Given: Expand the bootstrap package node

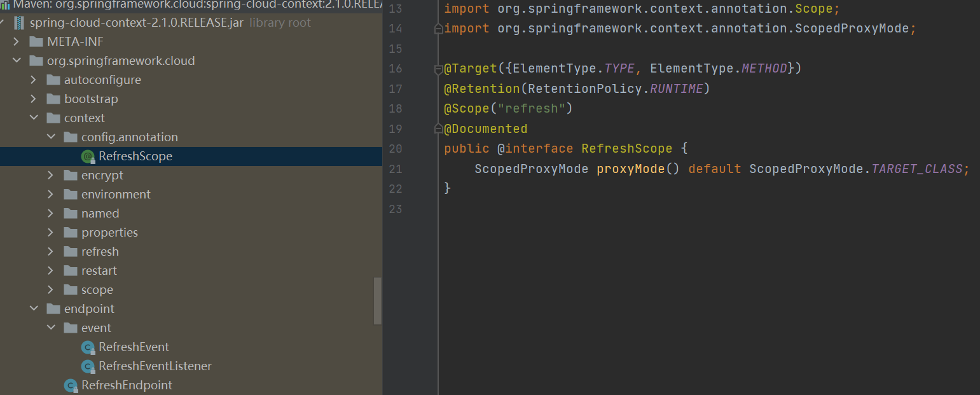Looking at the screenshot, I should pos(33,99).
